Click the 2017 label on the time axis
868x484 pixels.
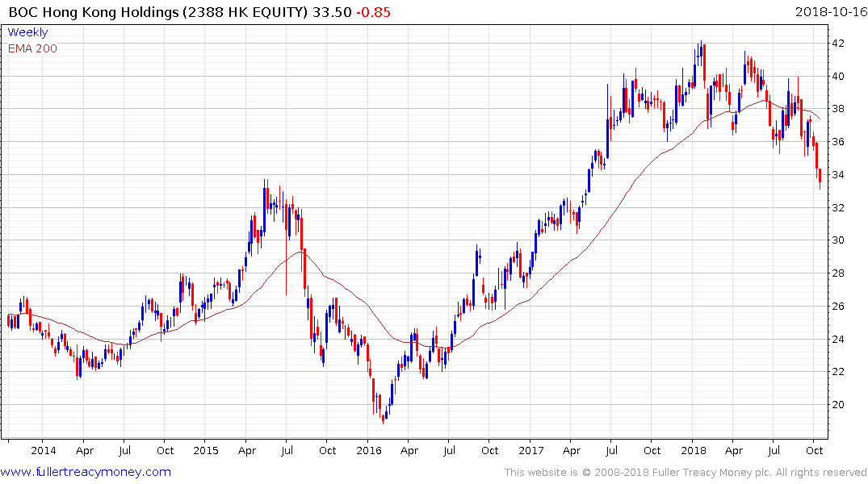tap(530, 451)
